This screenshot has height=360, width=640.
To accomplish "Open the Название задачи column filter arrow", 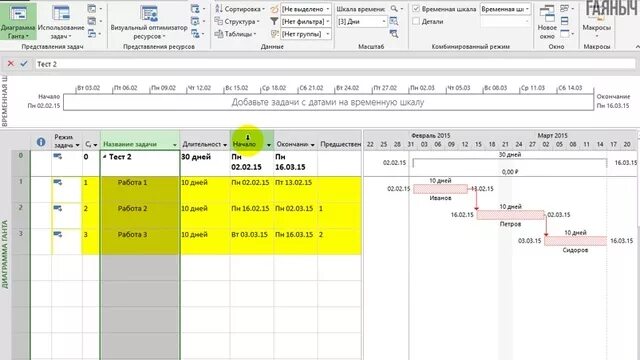I will point(175,145).
